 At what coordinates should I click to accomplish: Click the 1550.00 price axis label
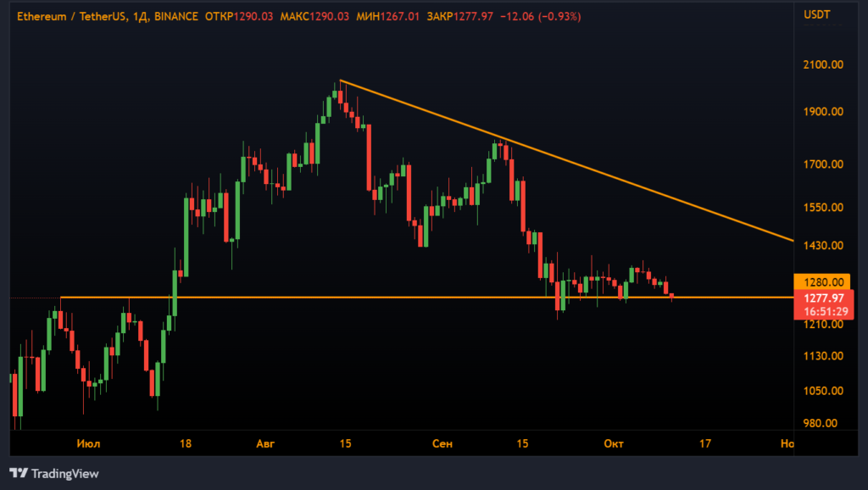point(823,208)
